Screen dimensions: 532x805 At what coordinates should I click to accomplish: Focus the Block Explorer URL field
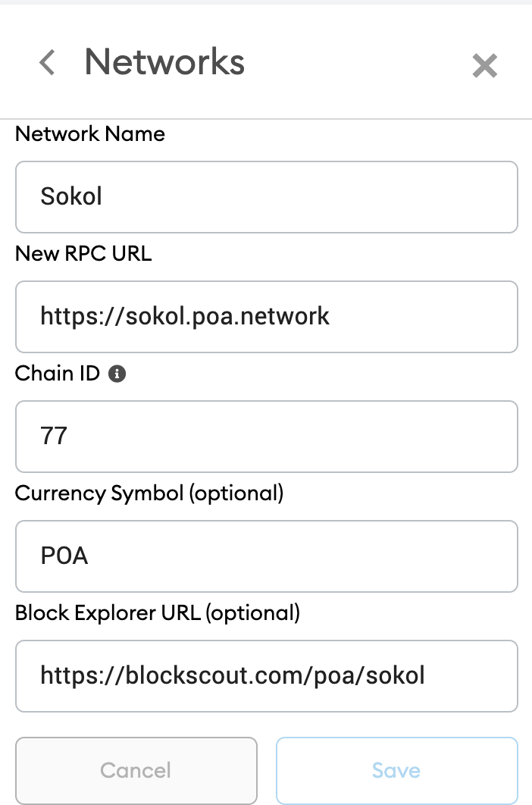(x=266, y=676)
